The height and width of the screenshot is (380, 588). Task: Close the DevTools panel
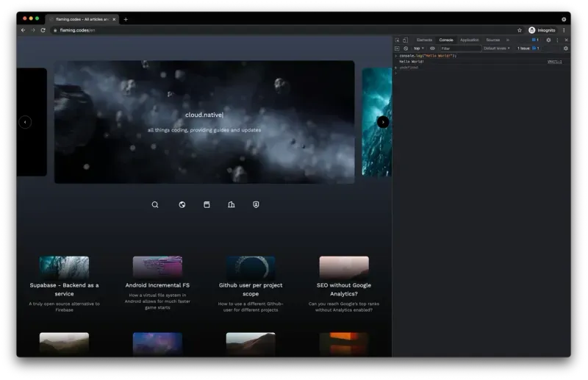click(x=566, y=40)
